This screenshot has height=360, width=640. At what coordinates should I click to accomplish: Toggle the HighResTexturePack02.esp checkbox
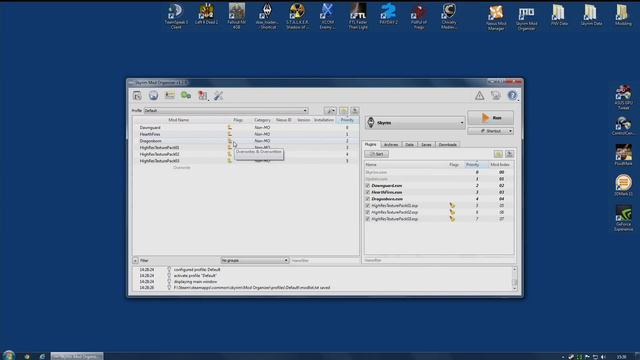(x=367, y=212)
